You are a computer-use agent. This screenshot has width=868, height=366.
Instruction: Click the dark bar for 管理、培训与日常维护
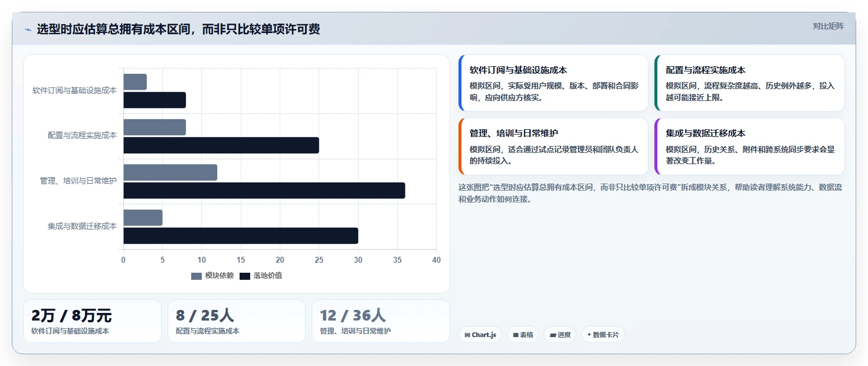pyautogui.click(x=264, y=191)
